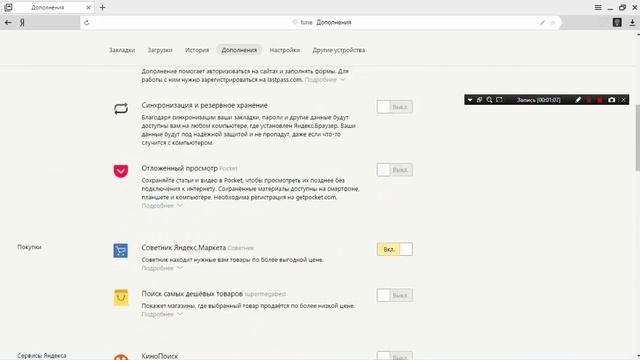Reload the page with the refresh icon
This screenshot has width=640, height=360.
click(86, 23)
